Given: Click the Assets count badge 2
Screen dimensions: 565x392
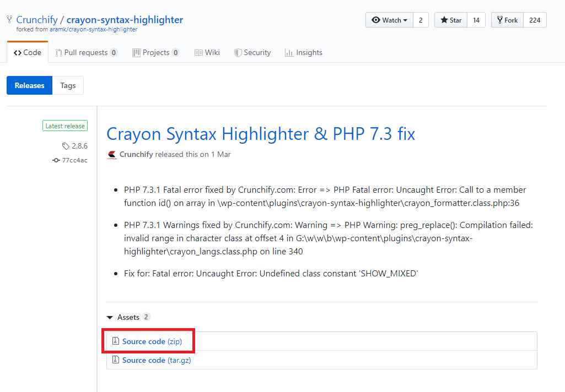Looking at the screenshot, I should point(146,317).
